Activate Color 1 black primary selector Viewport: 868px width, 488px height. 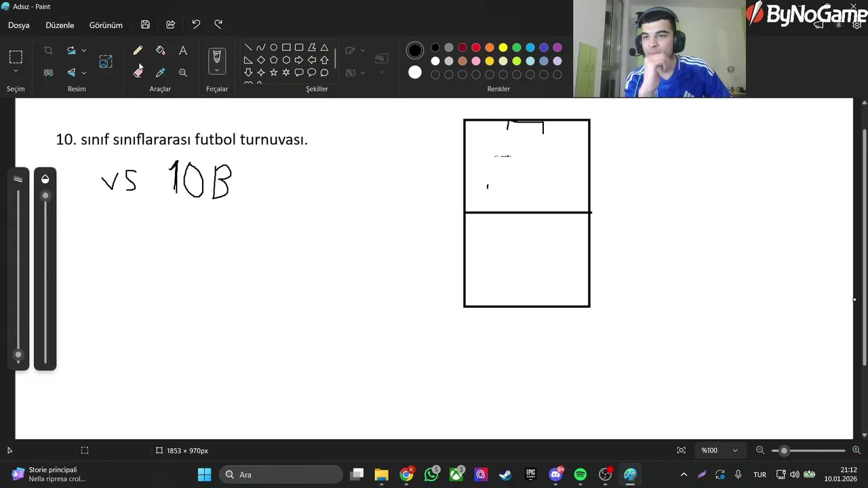(x=415, y=50)
